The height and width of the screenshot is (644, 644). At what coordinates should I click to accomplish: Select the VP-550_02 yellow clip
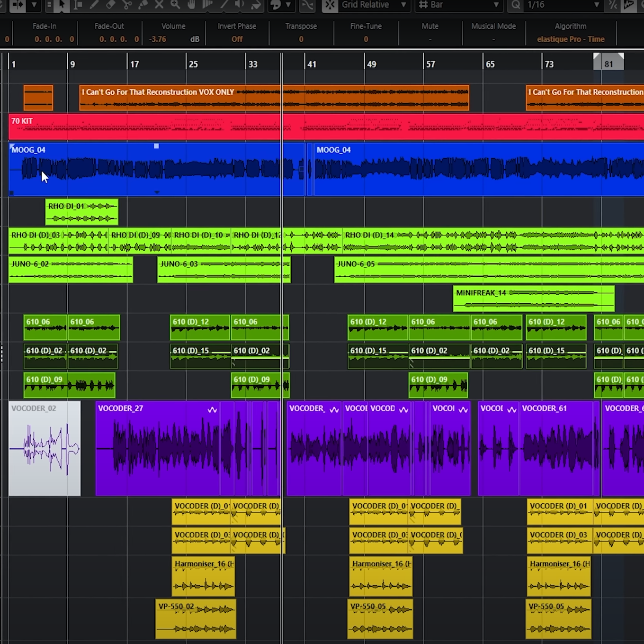(x=196, y=619)
